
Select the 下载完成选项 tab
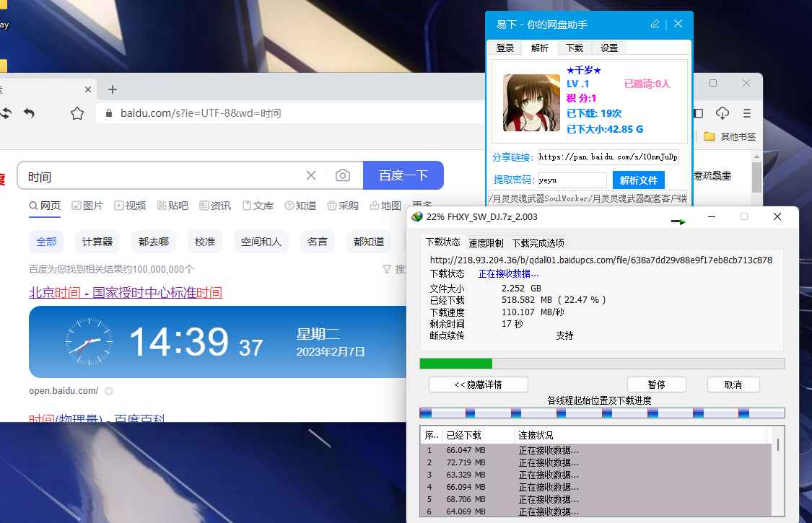coord(538,243)
